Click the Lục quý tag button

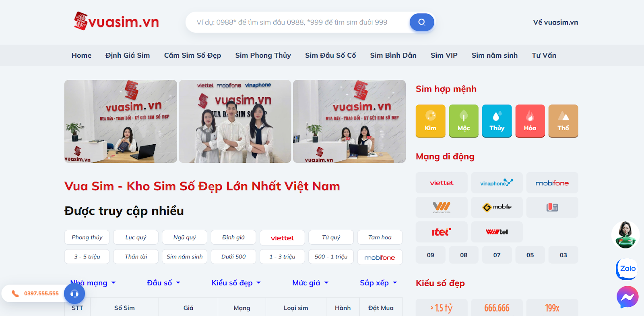[136, 237]
